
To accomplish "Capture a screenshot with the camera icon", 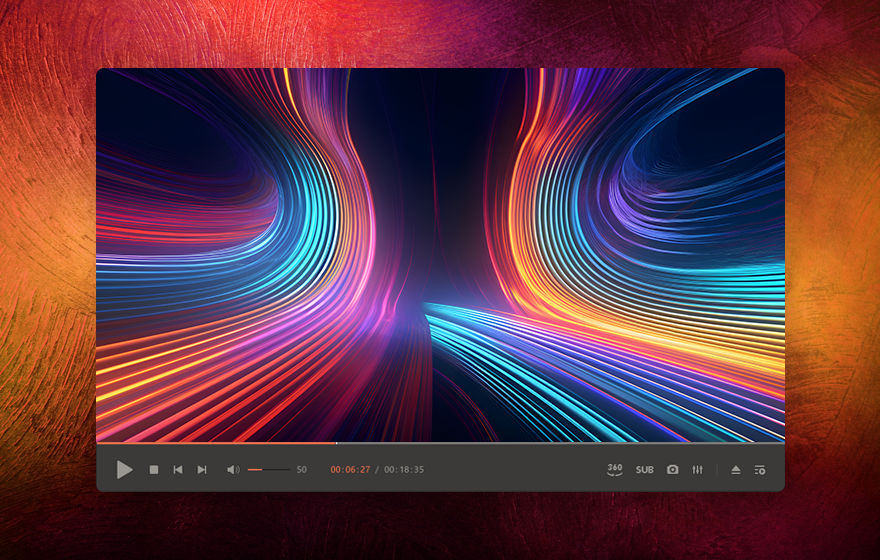I will coord(673,470).
